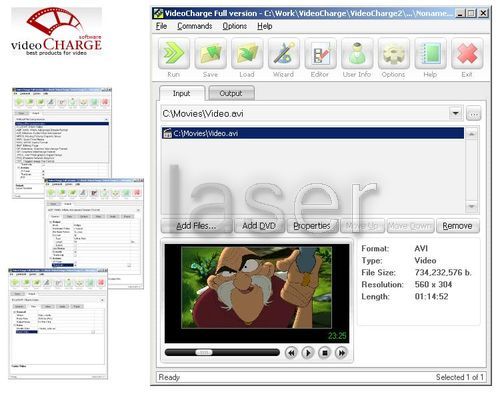The height and width of the screenshot is (400, 500).
Task: Click the Remove button
Action: 458,226
